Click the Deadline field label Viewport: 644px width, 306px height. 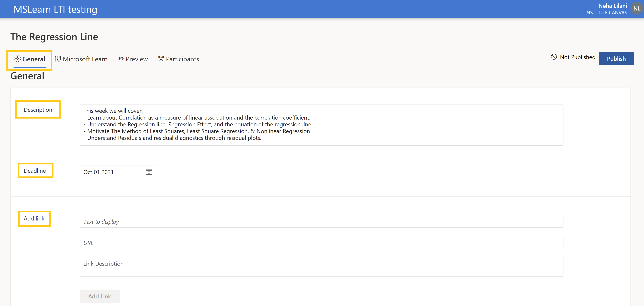pos(35,171)
